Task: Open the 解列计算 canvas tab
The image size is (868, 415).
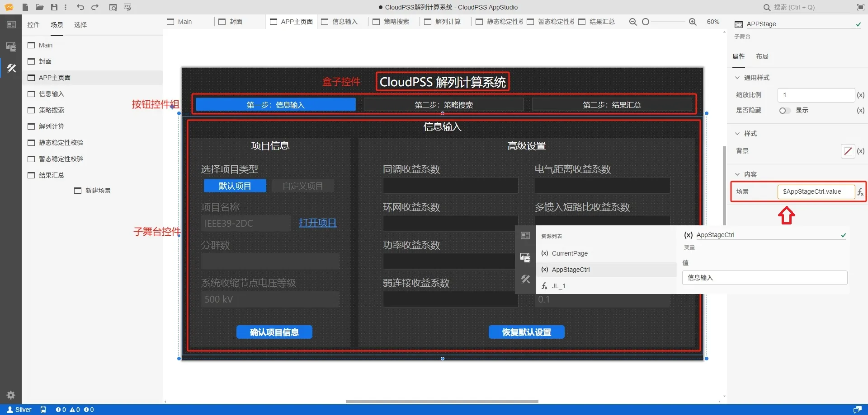Action: 443,22
